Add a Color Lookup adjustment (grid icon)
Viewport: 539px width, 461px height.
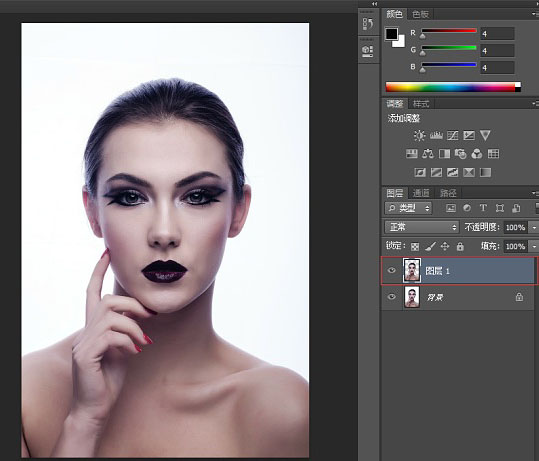pos(493,154)
